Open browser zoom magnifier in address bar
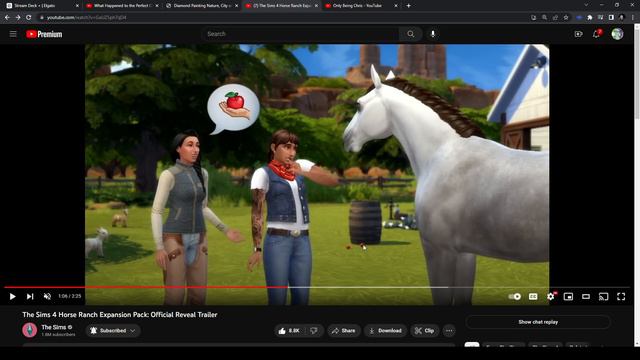This screenshot has width=640, height=360. pos(544,18)
